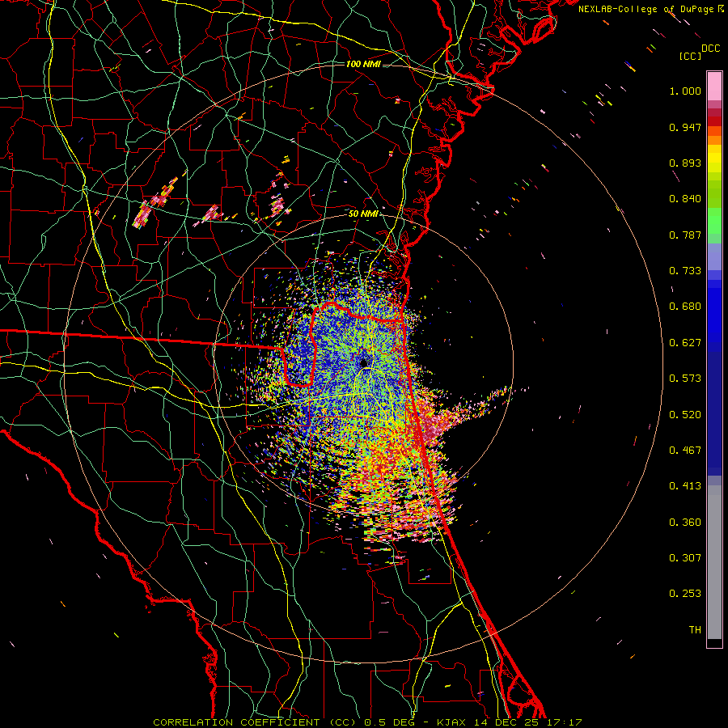The height and width of the screenshot is (728, 728).
Task: Click the 0.360 scale value
Action: [685, 523]
